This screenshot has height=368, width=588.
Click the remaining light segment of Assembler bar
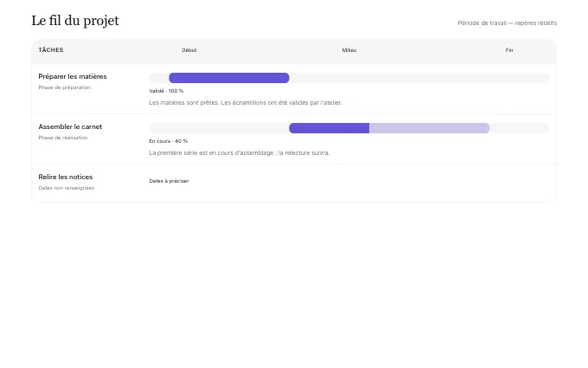pos(430,128)
